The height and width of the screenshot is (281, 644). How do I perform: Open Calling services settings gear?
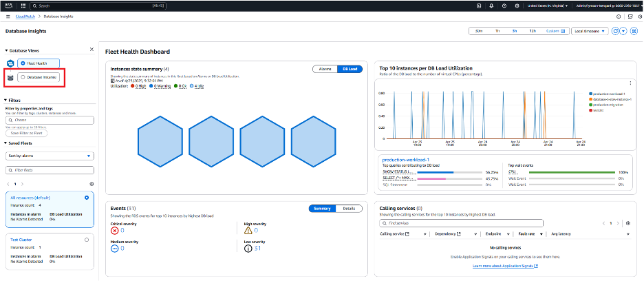coord(628,223)
